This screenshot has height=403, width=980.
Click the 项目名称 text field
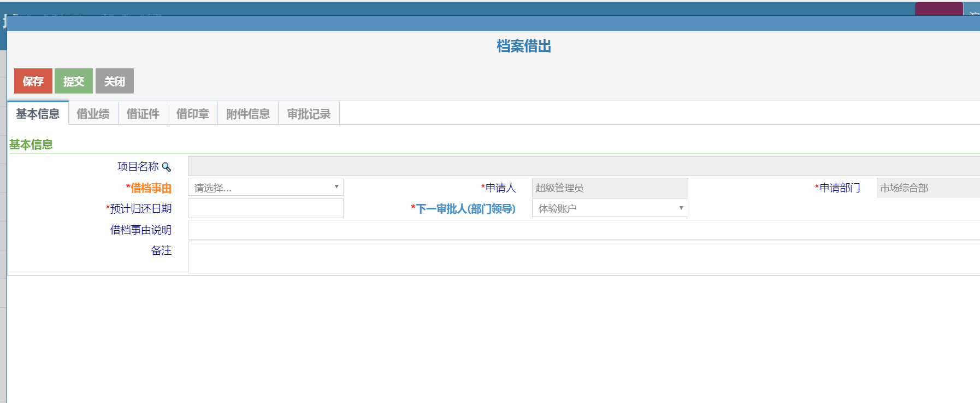tap(584, 166)
